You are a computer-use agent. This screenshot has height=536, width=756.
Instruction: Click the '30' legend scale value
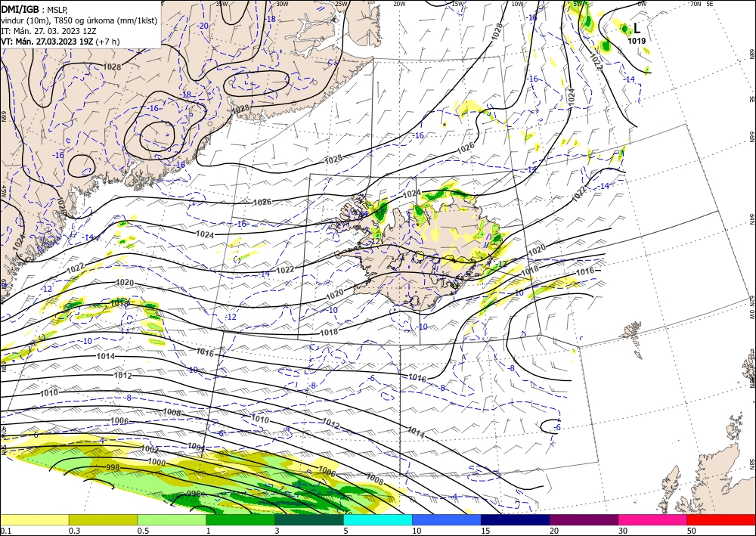(x=623, y=531)
